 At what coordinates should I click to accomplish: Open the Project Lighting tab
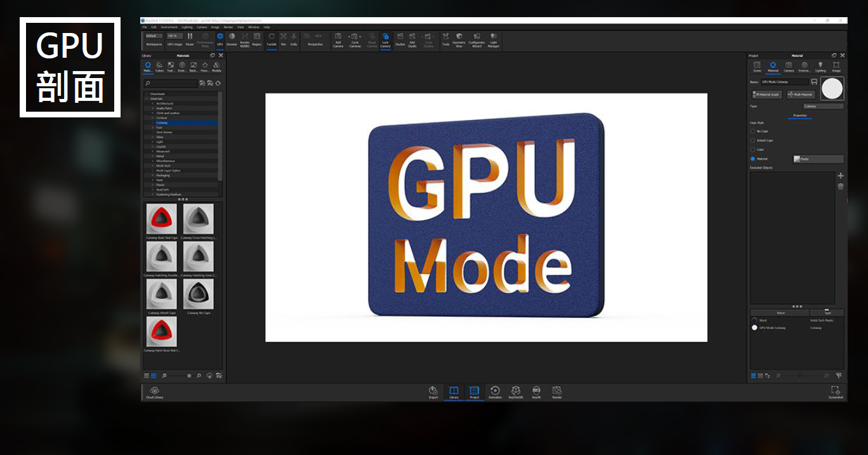(x=820, y=67)
